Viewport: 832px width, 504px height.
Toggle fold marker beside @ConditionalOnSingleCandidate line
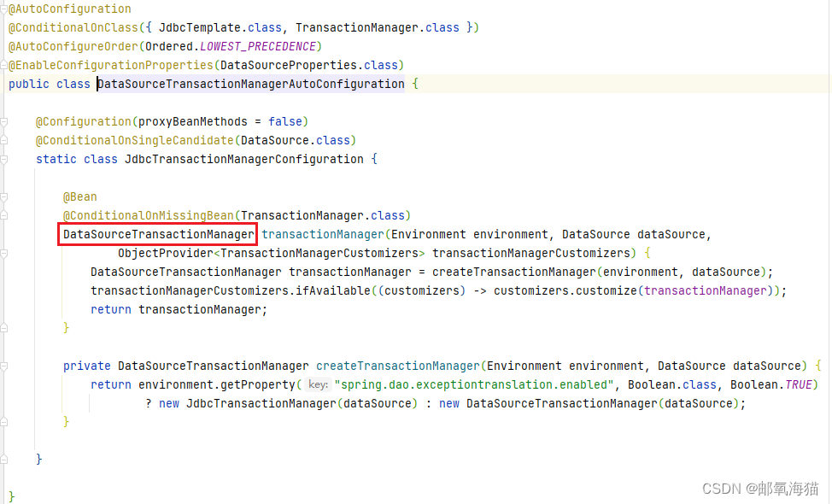(x=3, y=141)
